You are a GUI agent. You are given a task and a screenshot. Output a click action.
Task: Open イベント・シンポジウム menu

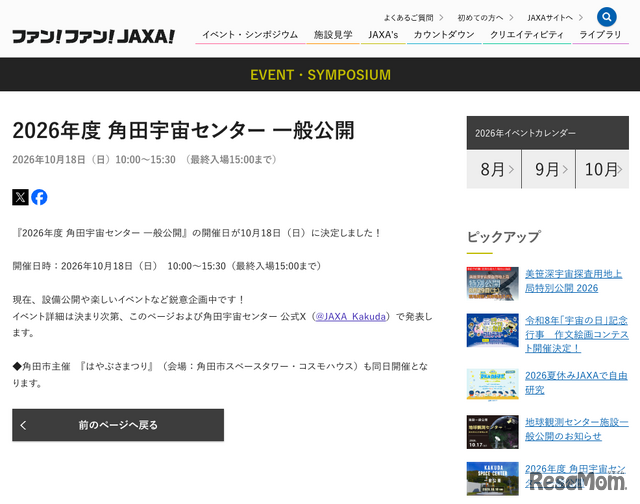[x=250, y=35]
